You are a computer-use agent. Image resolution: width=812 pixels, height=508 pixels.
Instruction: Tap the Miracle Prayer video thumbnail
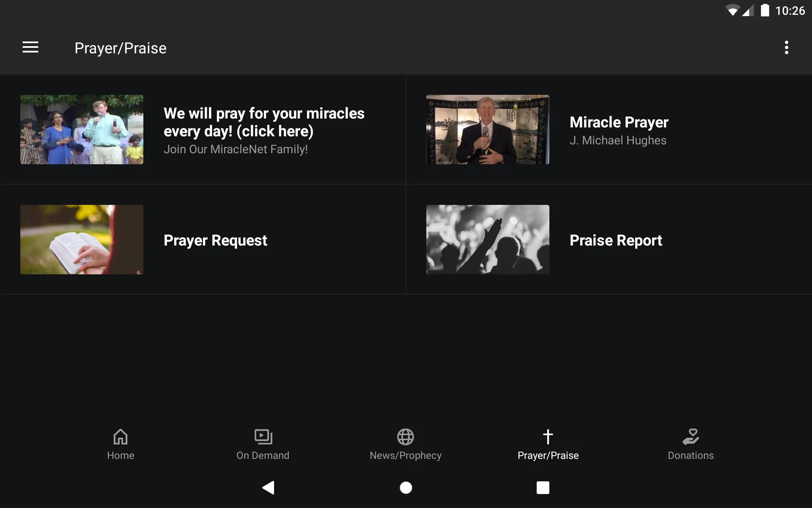click(x=488, y=130)
